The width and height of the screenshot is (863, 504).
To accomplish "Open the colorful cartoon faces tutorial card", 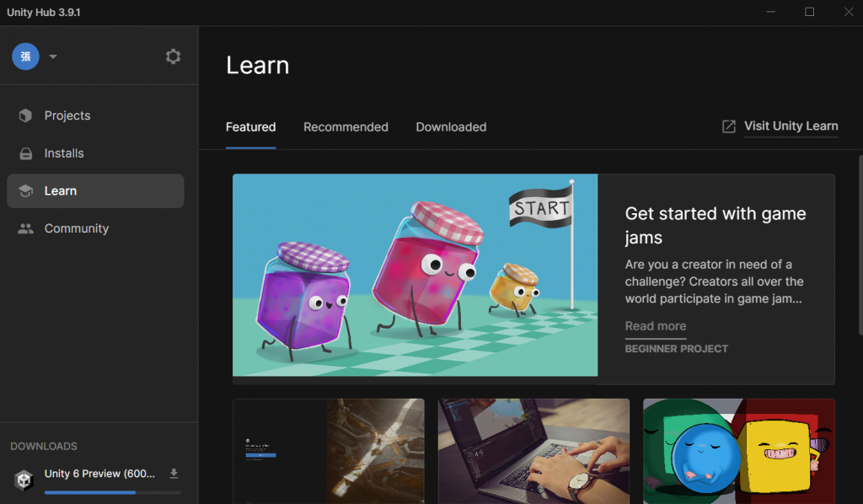I will point(738,451).
